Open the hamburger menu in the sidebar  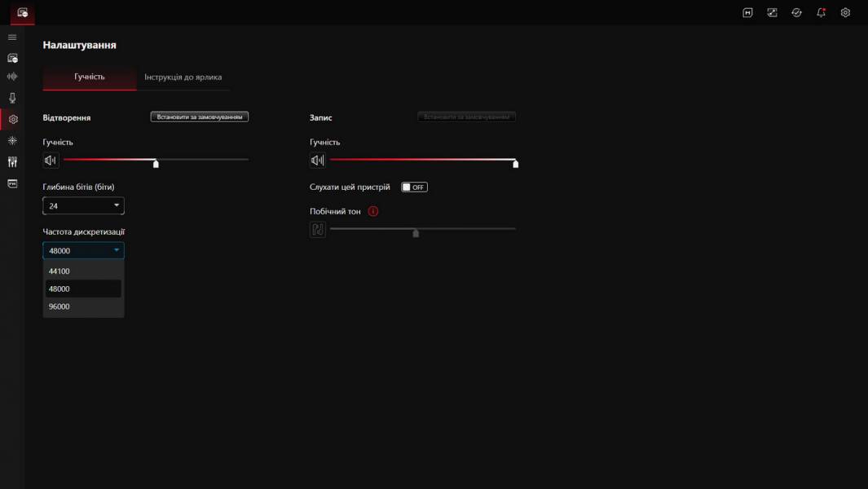pyautogui.click(x=12, y=37)
